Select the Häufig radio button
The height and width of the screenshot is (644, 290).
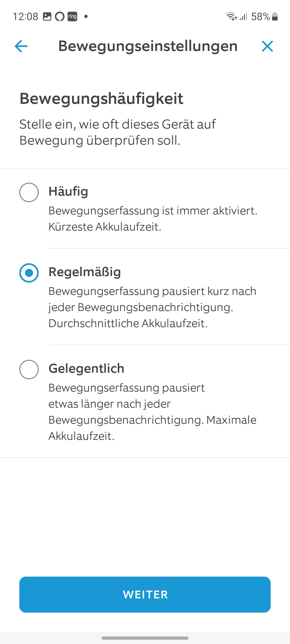[29, 192]
